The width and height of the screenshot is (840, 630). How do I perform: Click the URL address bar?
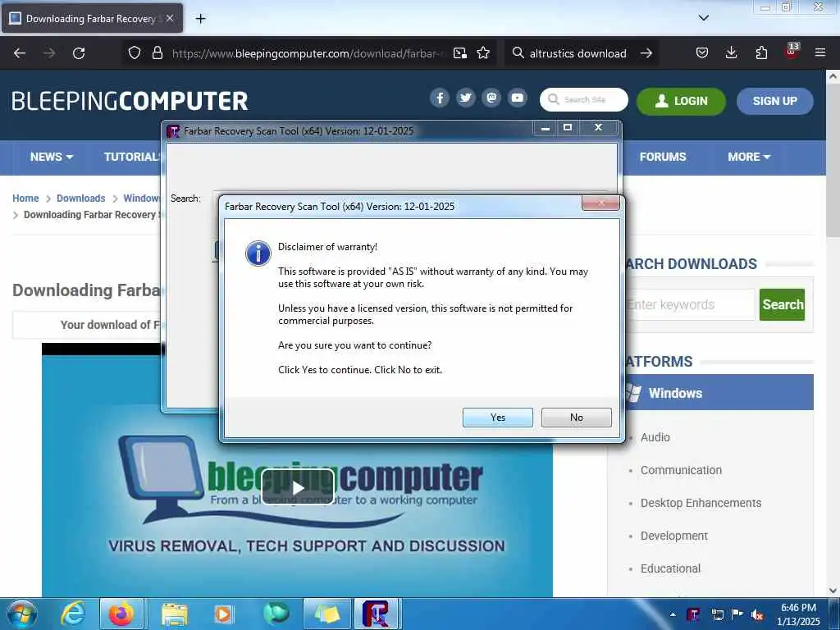[308, 53]
